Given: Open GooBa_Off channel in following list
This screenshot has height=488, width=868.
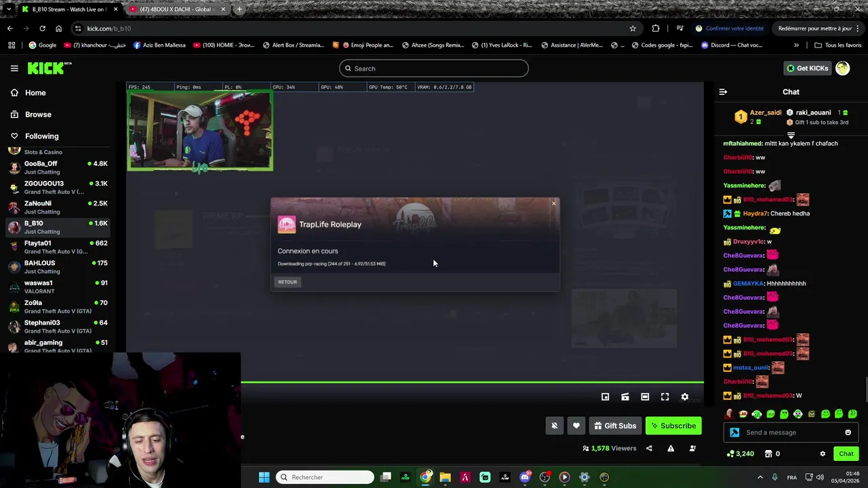Looking at the screenshot, I should click(58, 167).
